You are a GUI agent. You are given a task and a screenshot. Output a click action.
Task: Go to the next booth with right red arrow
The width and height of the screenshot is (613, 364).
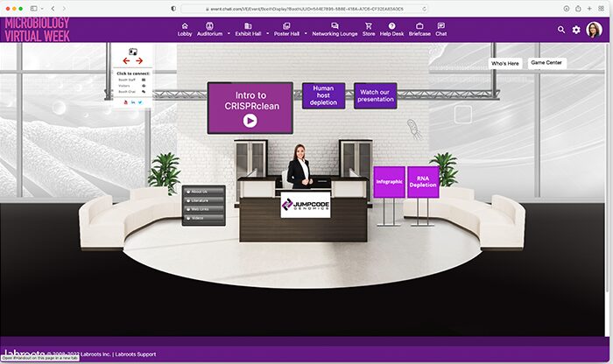(x=138, y=60)
